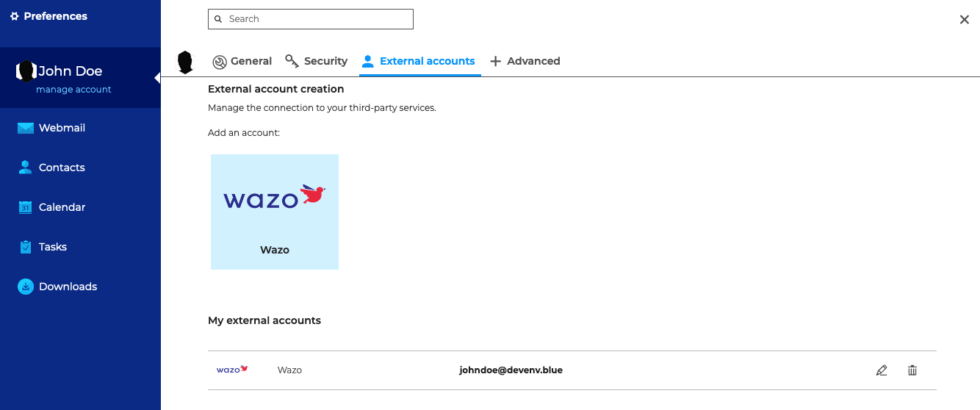The height and width of the screenshot is (410, 980).
Task: Click the avatar beside the tabs
Action: (x=186, y=62)
